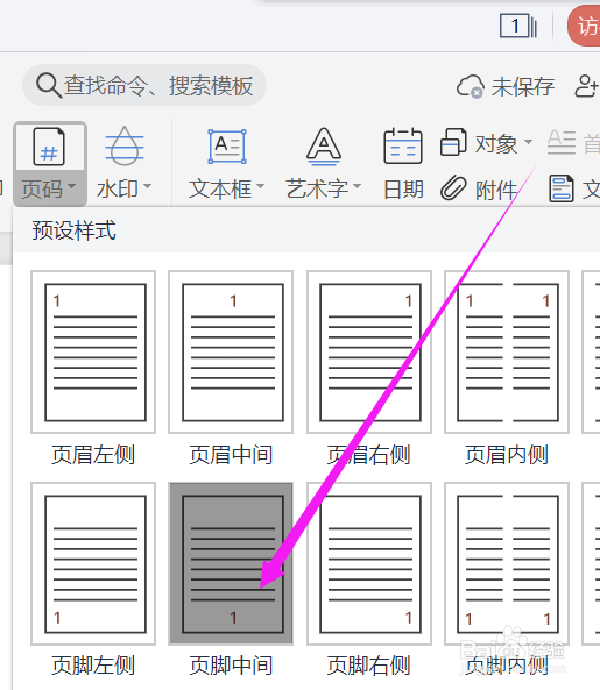Viewport: 600px width, 690px height.
Task: Click the 页眉内侧 label text
Action: click(x=507, y=455)
